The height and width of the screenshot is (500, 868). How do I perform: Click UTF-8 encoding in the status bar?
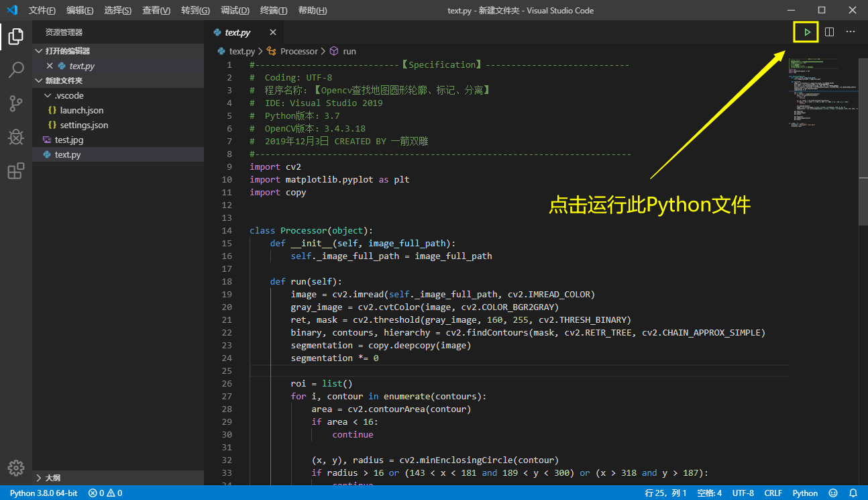point(743,493)
